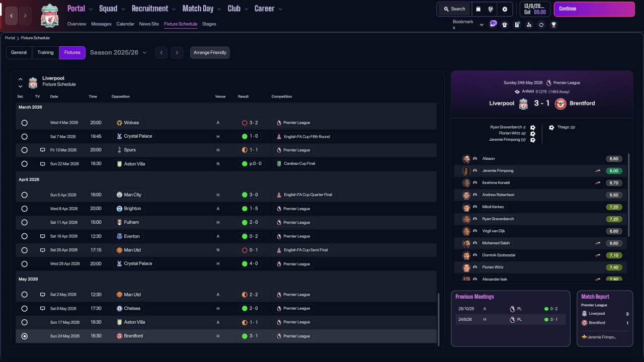This screenshot has height=362, width=644.
Task: Click the TV icon in the Spurs row
Action: click(x=43, y=150)
